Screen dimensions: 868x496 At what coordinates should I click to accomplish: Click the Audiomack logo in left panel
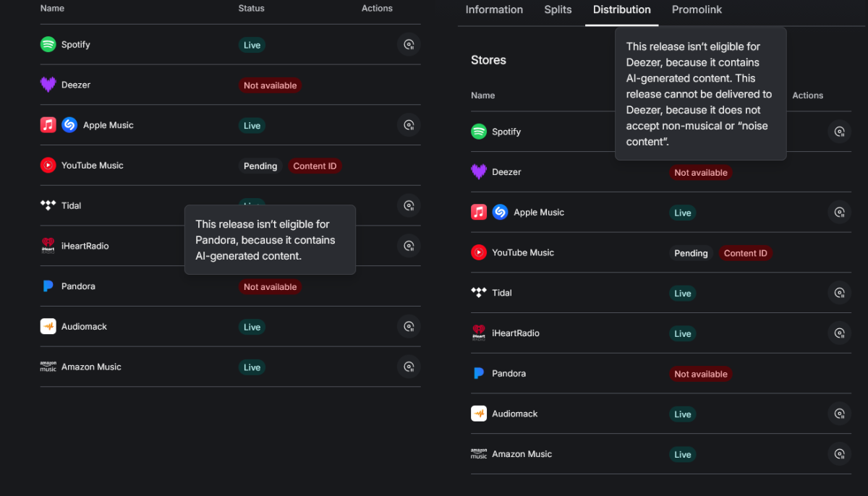(48, 327)
